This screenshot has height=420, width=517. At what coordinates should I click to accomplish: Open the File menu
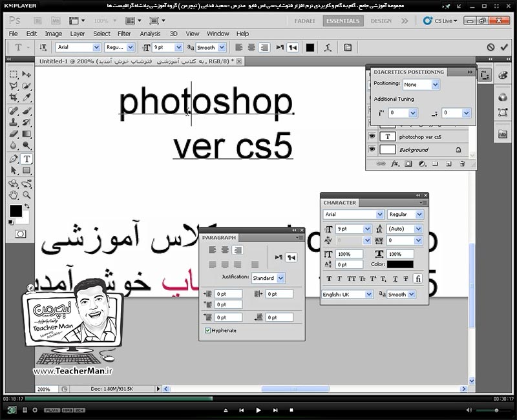coord(13,34)
